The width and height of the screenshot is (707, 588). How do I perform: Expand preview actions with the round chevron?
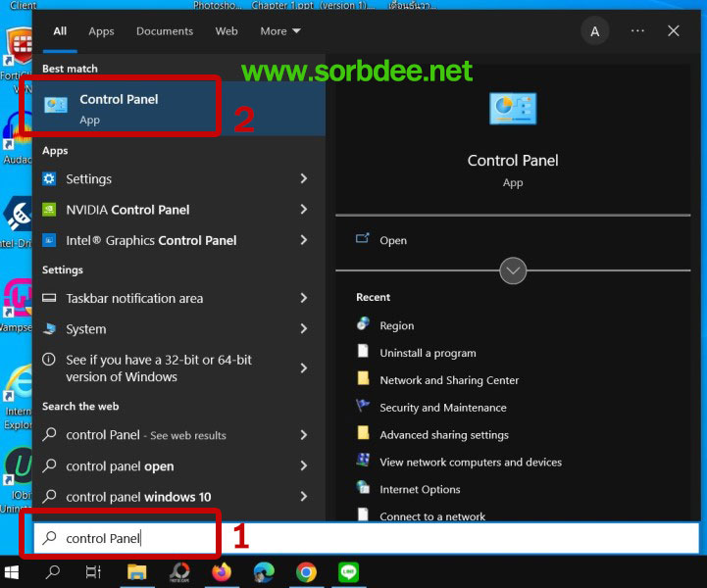point(513,270)
